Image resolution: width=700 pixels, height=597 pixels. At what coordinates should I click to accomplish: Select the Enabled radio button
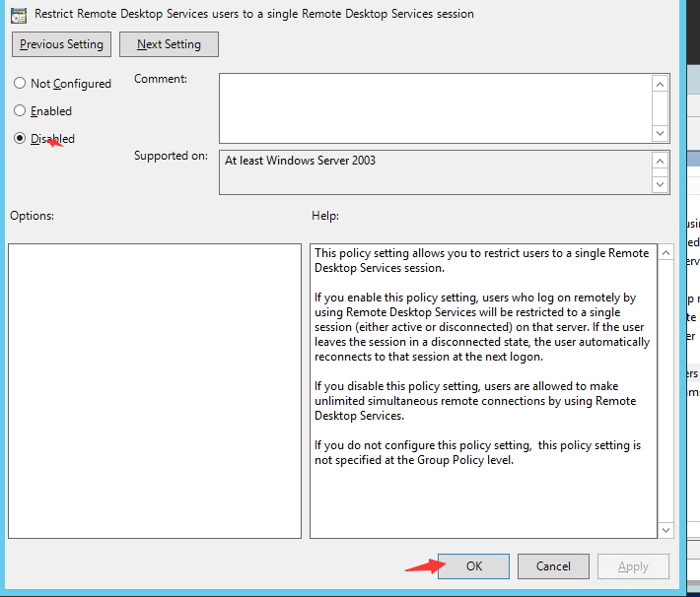[20, 111]
